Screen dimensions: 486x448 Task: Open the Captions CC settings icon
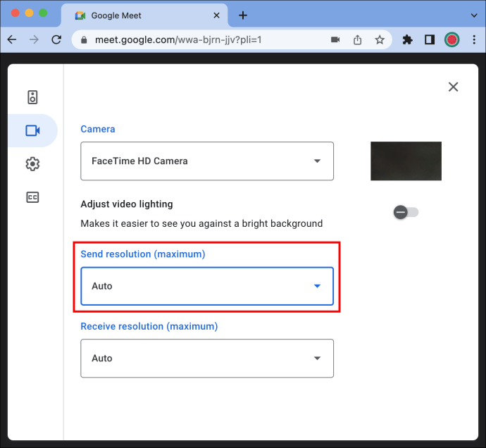(x=32, y=197)
